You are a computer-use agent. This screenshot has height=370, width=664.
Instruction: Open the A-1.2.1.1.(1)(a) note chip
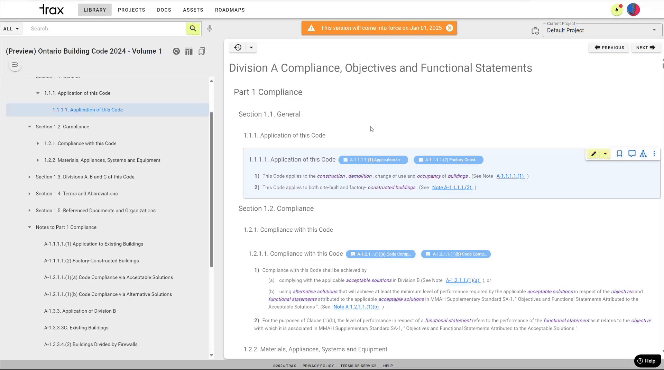[381, 254]
